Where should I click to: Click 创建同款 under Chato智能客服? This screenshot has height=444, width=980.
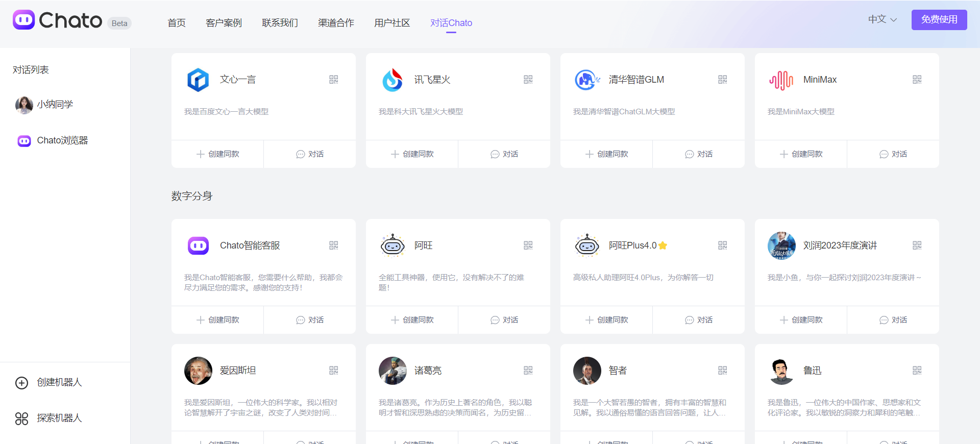[217, 320]
